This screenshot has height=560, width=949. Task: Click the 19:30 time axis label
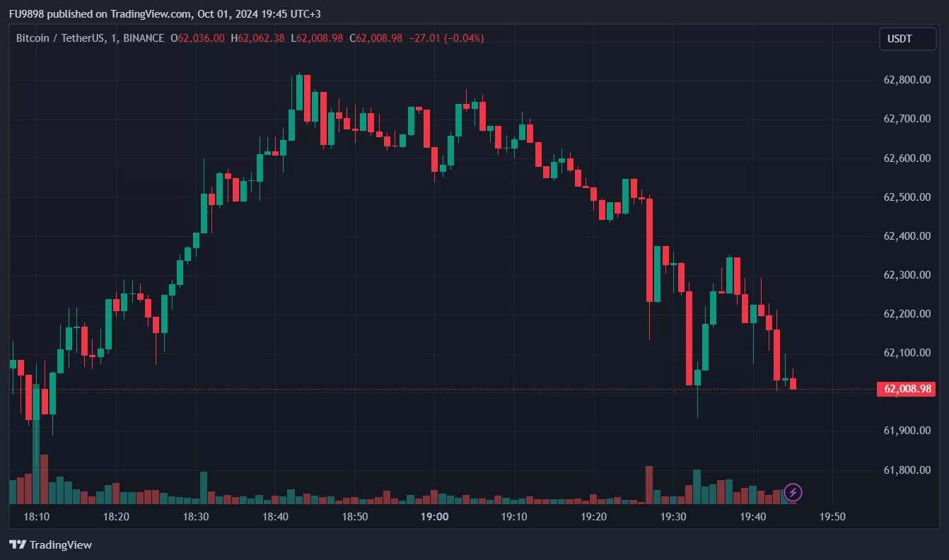673,517
